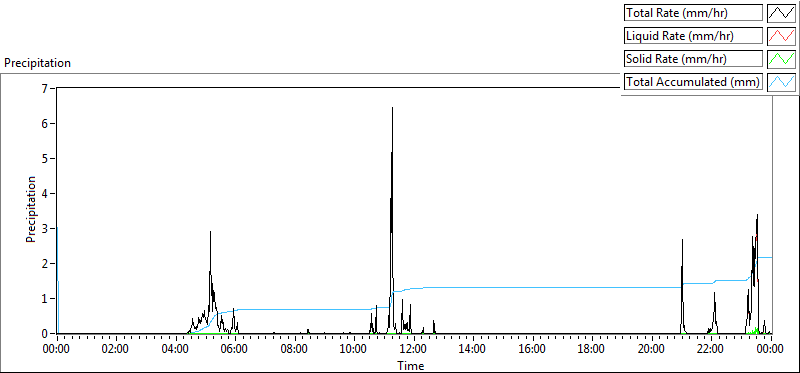This screenshot has width=800, height=373.
Task: Click the Total Rate black plot icon
Action: pos(782,13)
